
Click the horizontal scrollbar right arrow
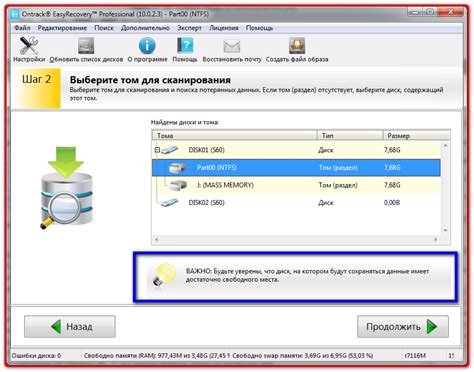tap(435, 239)
